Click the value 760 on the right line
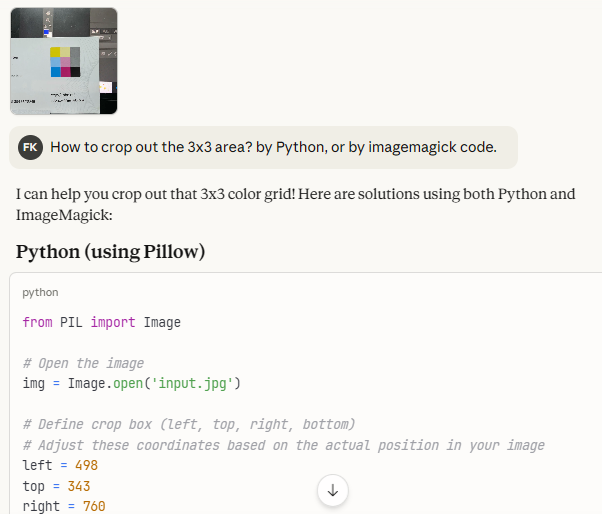The image size is (602, 514). [92, 505]
